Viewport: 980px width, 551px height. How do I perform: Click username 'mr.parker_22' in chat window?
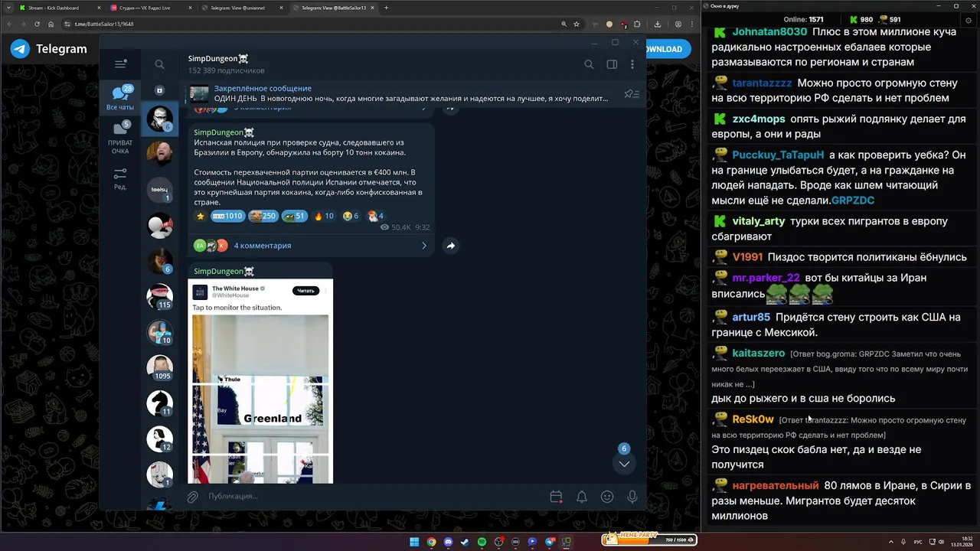pyautogui.click(x=766, y=278)
